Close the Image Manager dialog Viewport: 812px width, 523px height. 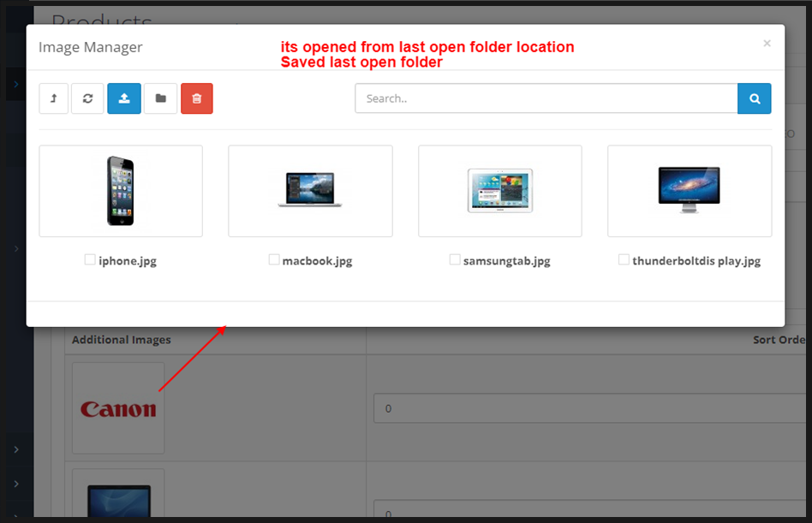pyautogui.click(x=767, y=43)
